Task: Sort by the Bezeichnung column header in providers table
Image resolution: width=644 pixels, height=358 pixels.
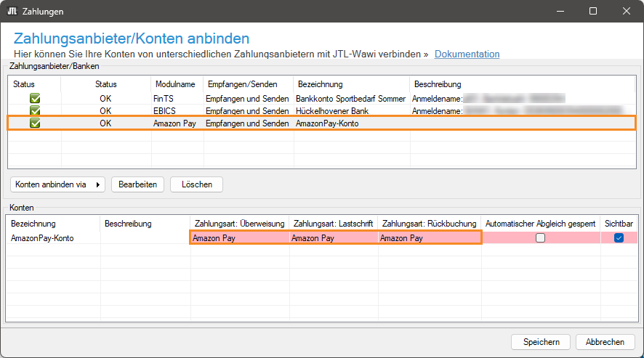Action: pos(320,84)
